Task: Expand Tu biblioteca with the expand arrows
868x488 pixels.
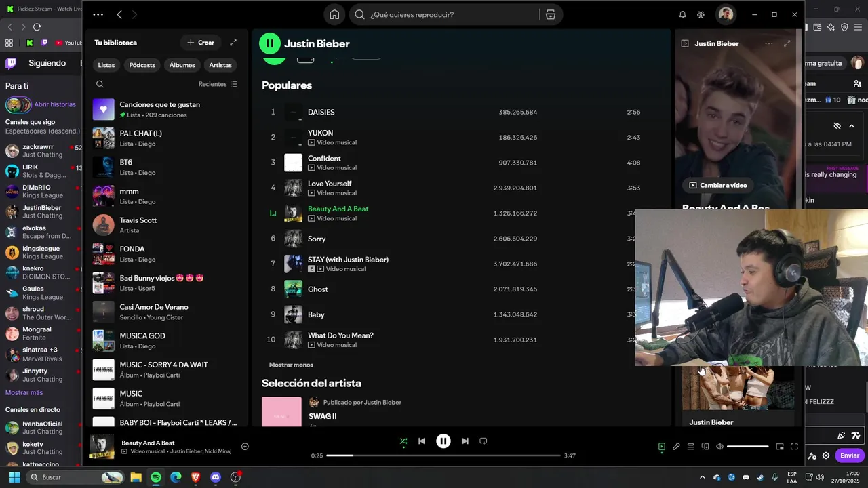Action: (x=233, y=43)
